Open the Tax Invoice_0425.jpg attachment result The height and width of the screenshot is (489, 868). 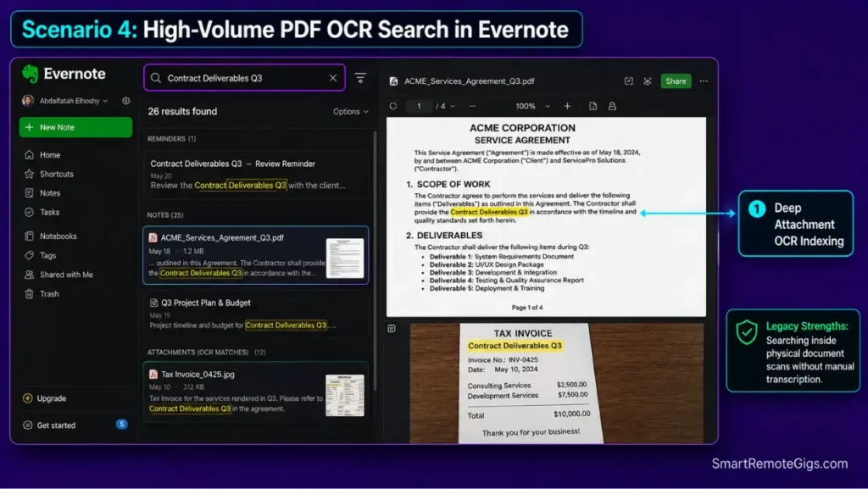[256, 392]
